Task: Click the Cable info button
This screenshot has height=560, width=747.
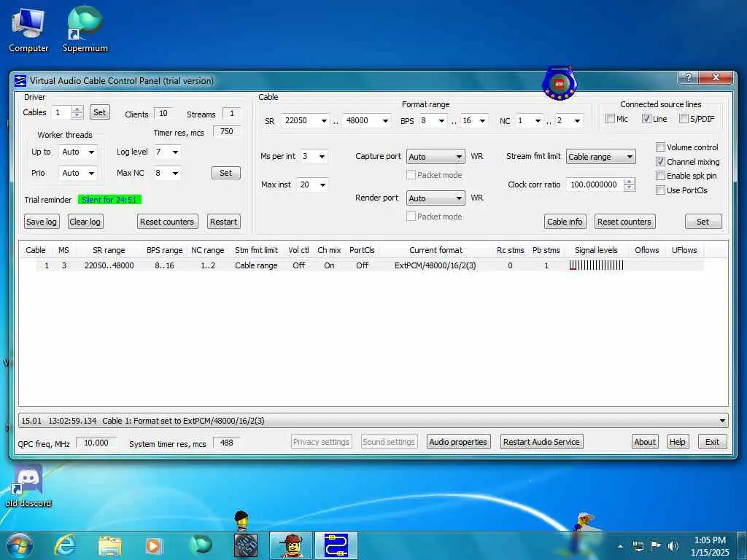Action: [x=565, y=222]
